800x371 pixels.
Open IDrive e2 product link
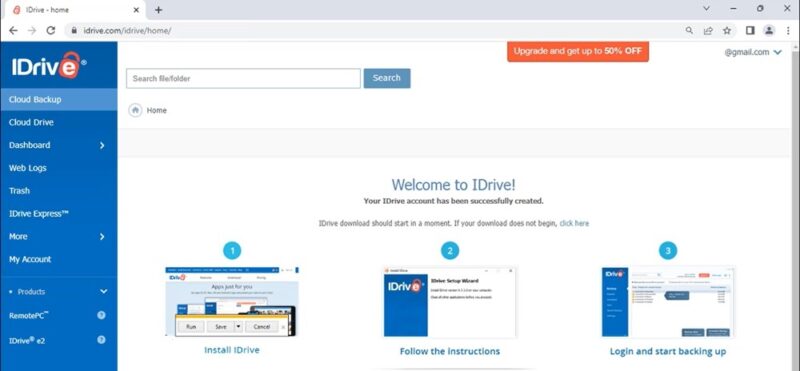(x=27, y=340)
